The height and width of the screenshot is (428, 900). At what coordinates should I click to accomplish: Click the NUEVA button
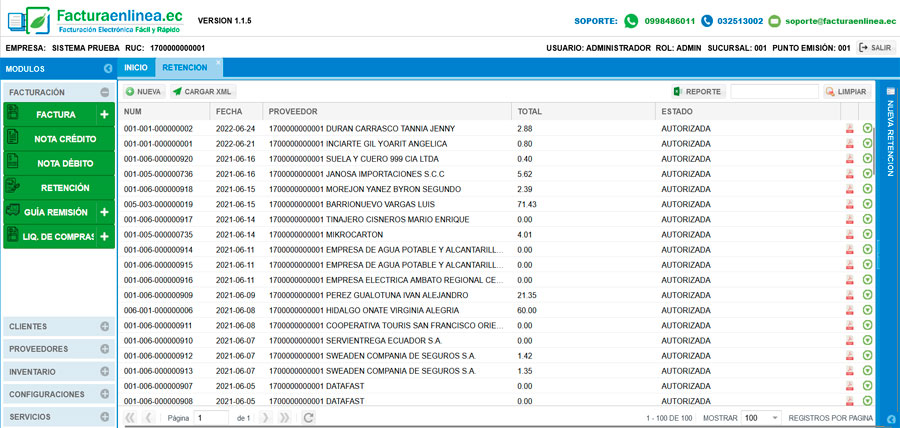143,91
